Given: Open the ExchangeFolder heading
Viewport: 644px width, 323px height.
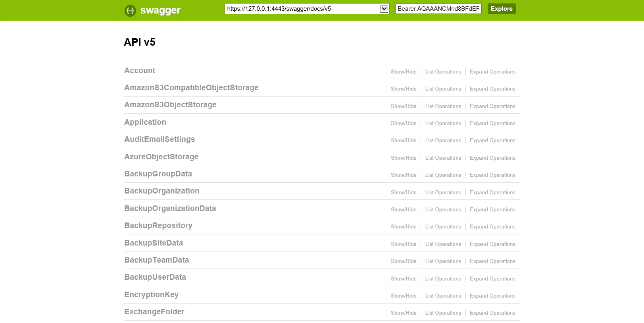Looking at the screenshot, I should coord(154,311).
